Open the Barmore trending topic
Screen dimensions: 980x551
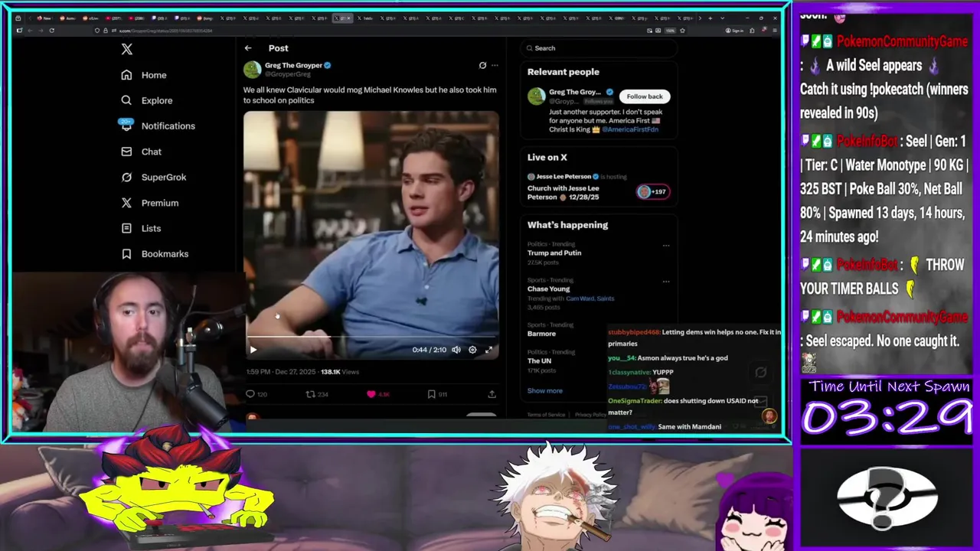(541, 334)
